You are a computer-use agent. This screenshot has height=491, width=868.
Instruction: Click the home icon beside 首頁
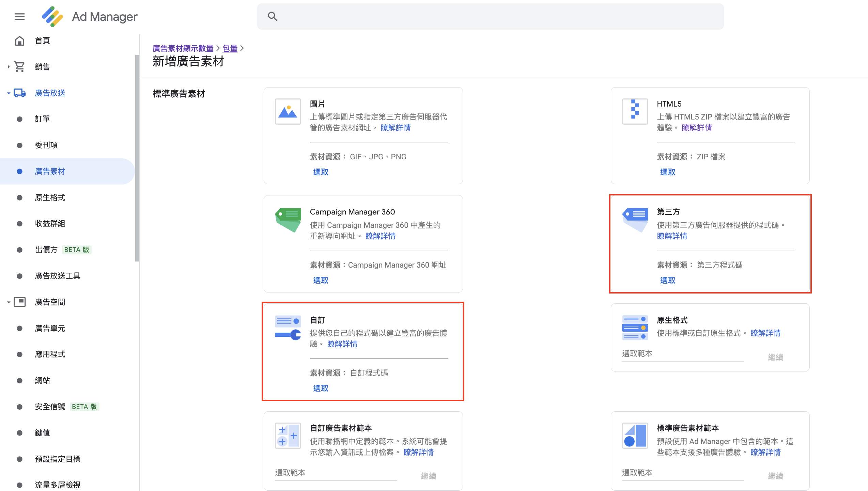20,41
